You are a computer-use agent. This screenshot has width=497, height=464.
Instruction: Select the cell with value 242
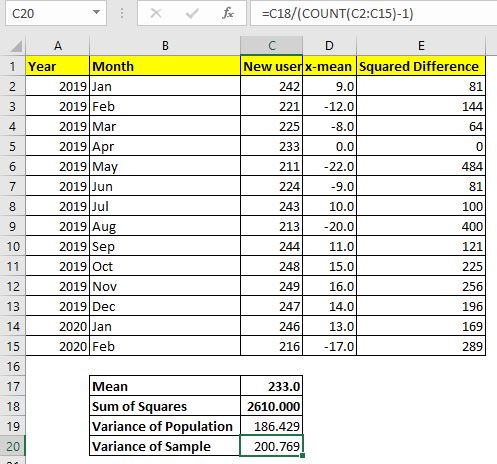coord(271,86)
